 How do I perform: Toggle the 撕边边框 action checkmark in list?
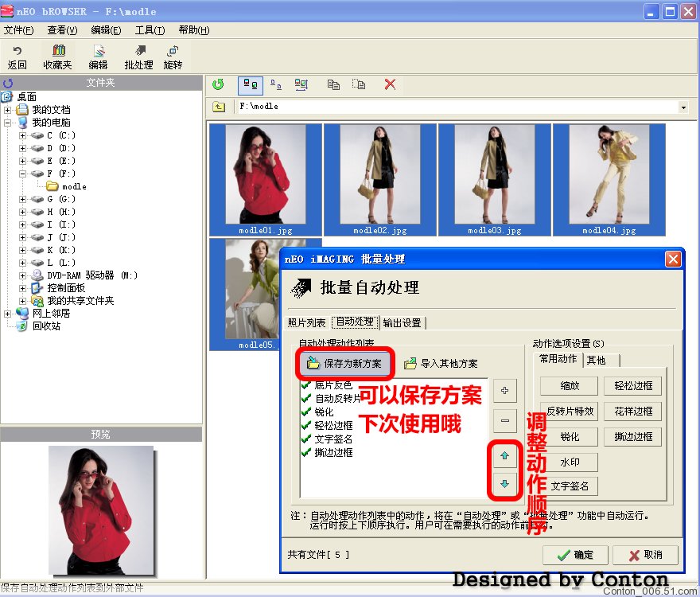305,452
